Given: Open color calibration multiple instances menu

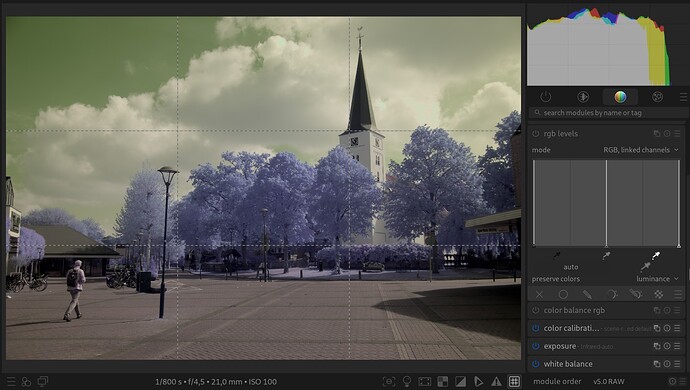Looking at the screenshot, I should [x=657, y=328].
